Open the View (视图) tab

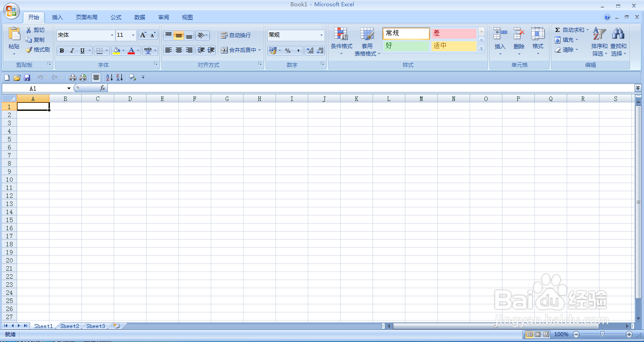187,18
